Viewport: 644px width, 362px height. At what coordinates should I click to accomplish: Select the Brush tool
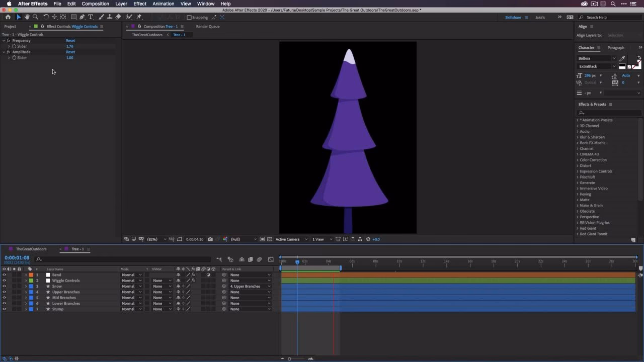101,17
